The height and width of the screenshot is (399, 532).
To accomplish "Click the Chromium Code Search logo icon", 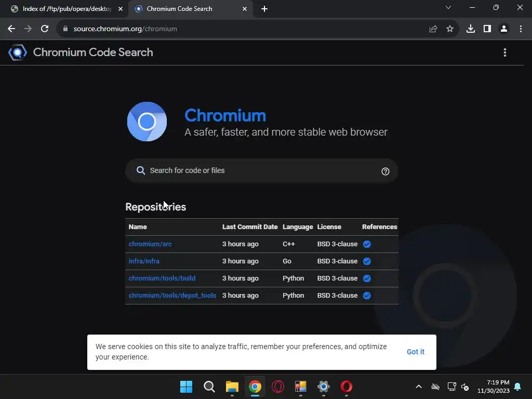I will click(x=18, y=52).
